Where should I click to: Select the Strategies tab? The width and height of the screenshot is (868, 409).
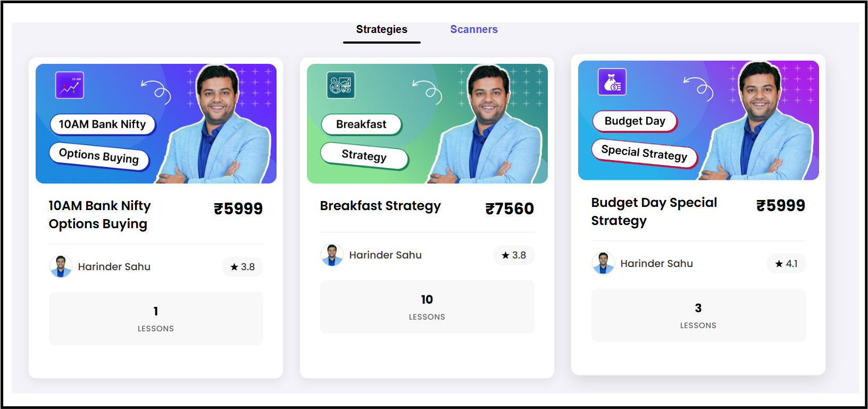(x=382, y=29)
